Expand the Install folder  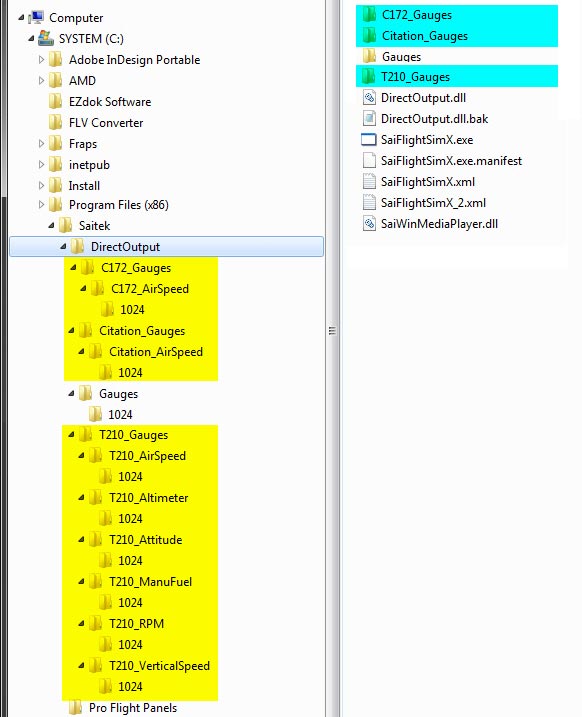click(41, 186)
